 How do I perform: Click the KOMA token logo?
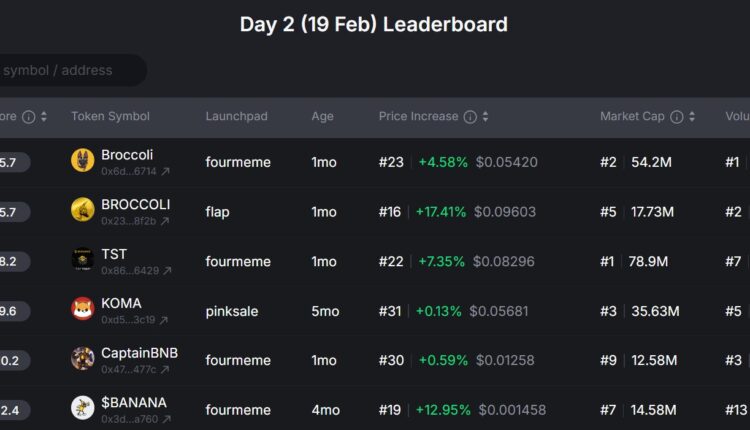pyautogui.click(x=83, y=309)
